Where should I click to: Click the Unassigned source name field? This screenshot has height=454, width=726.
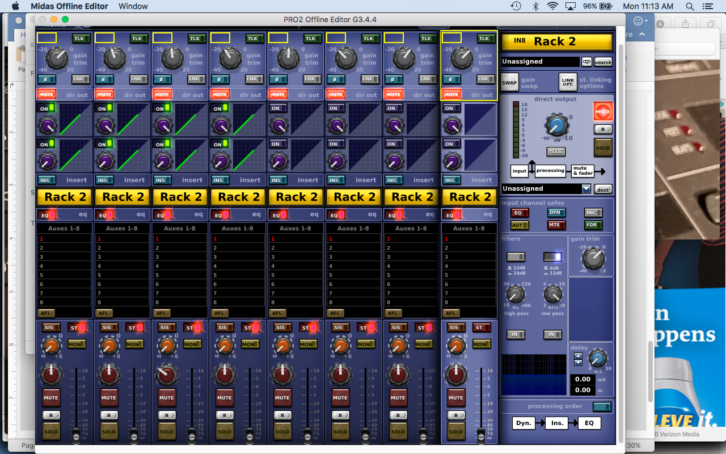tap(540, 62)
